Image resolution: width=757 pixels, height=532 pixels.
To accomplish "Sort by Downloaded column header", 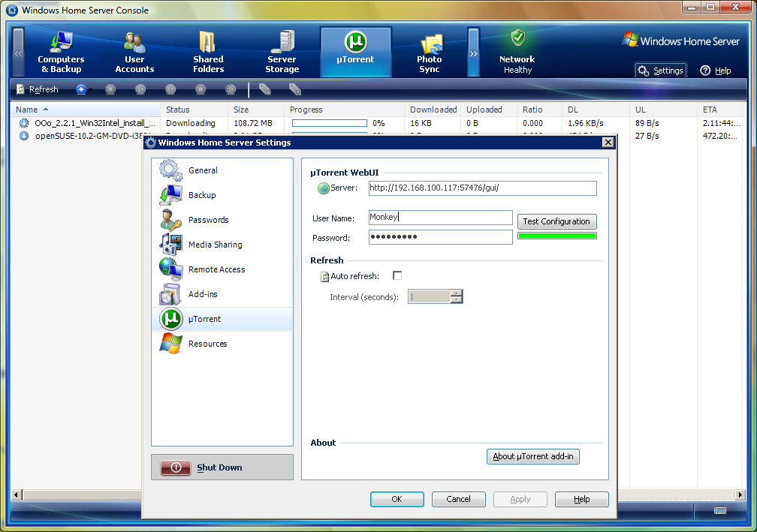I will click(433, 110).
